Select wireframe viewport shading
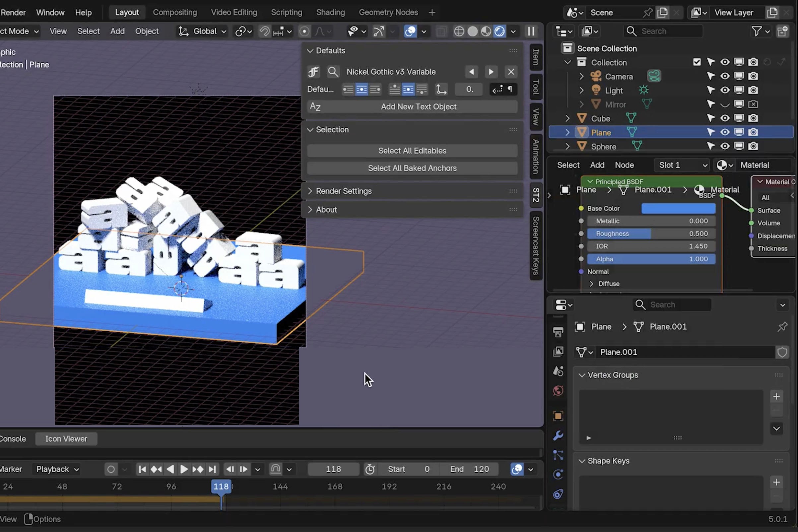798x532 pixels. click(459, 31)
